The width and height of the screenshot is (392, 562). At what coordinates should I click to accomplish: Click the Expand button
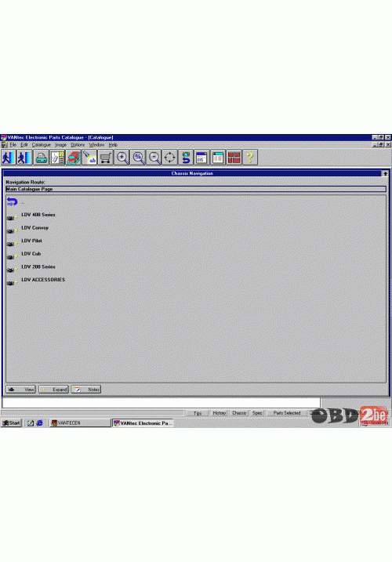[53, 390]
